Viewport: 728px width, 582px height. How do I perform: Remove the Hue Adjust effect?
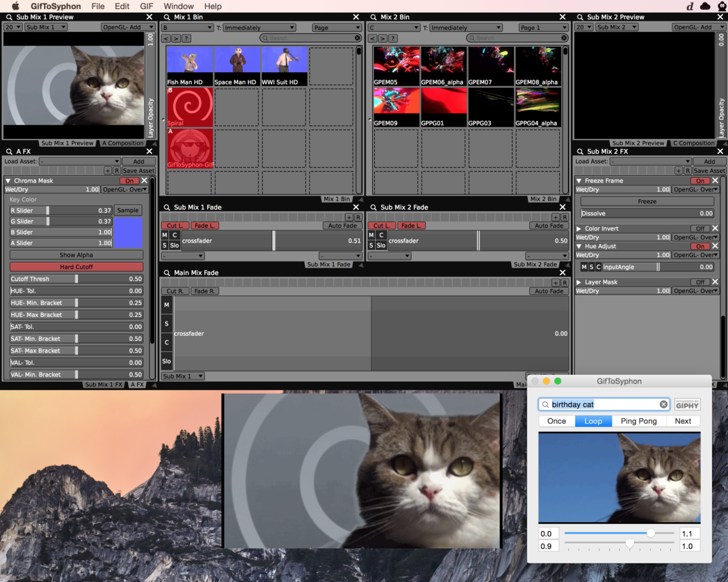tap(715, 246)
